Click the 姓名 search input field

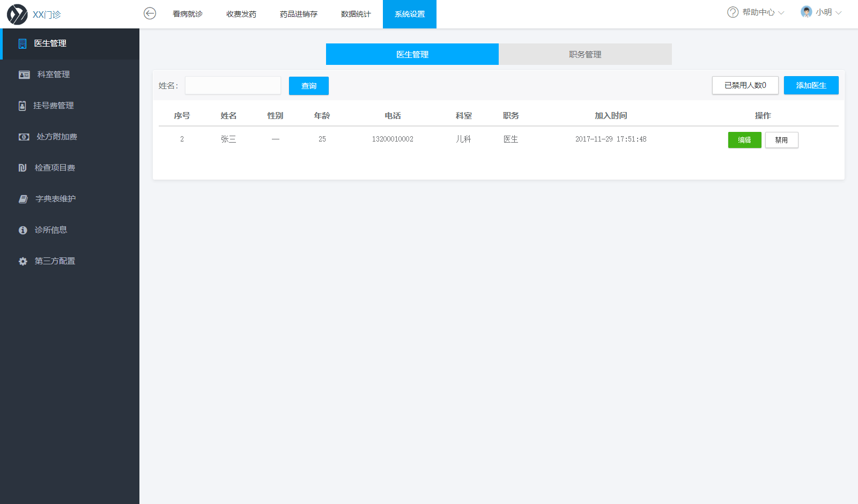[x=233, y=85]
